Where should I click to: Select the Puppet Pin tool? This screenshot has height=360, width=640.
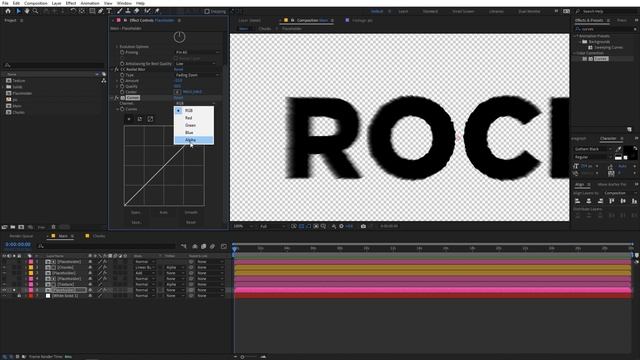tap(157, 11)
